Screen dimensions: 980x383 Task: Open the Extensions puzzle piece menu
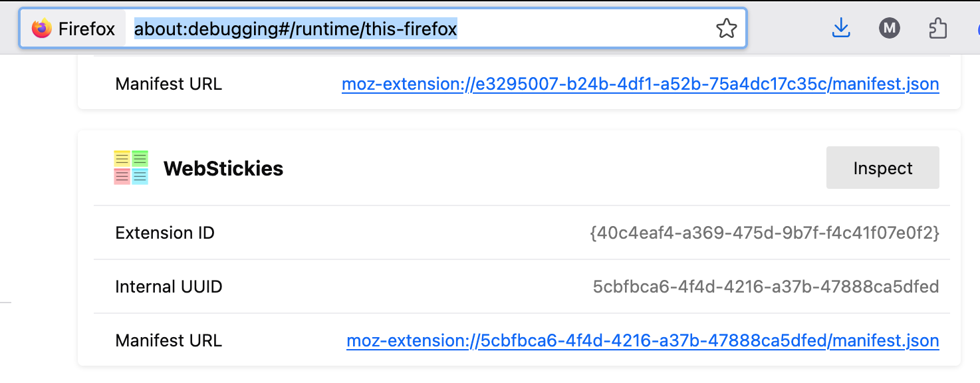point(937,28)
